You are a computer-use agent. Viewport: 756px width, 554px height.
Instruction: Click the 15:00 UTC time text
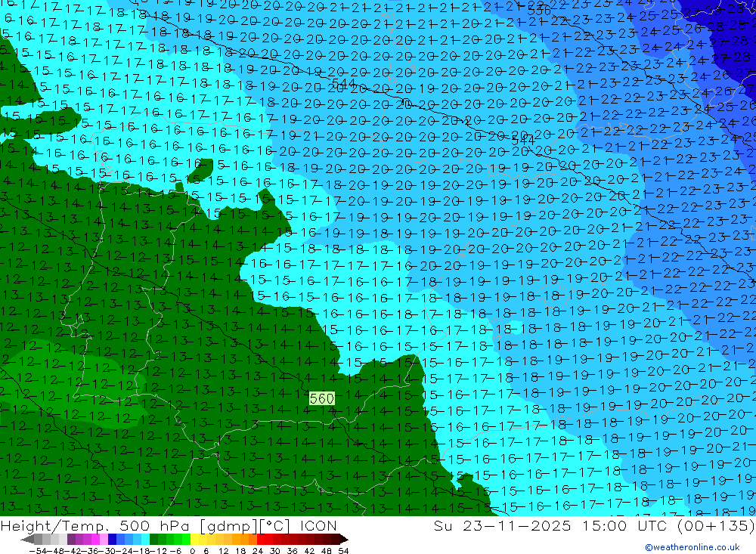pos(626,526)
